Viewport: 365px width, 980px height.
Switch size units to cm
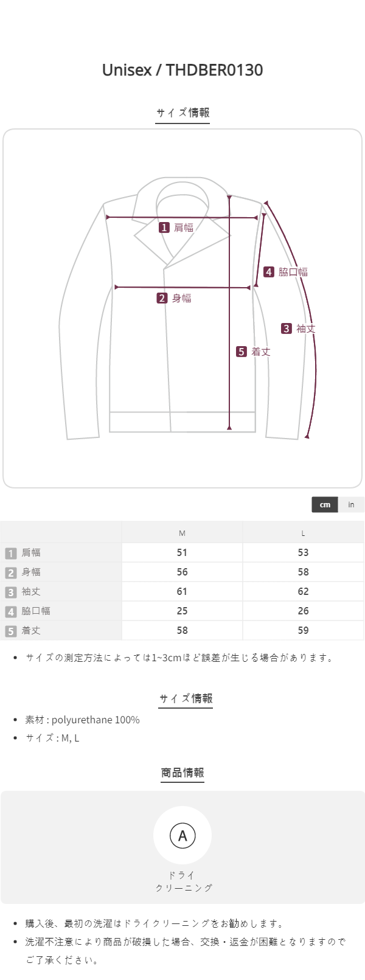[x=325, y=504]
